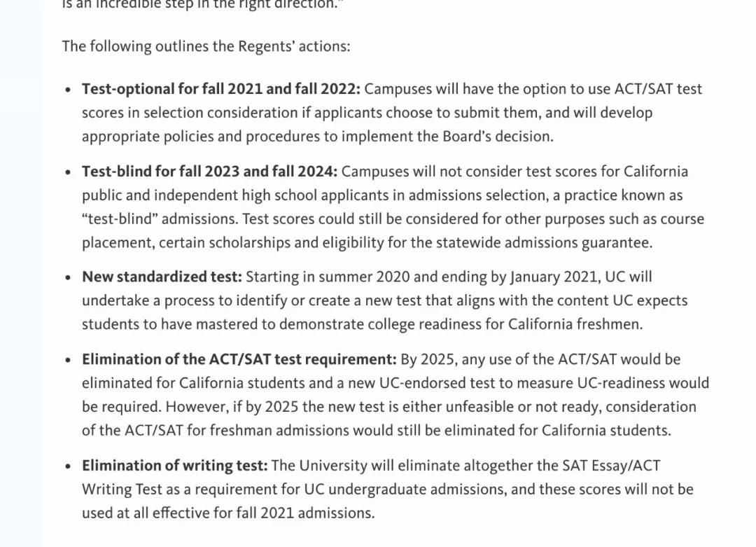Screen dimensions: 756x547
Task: Click the "Elimination of writing test:" heading
Action: pos(174,466)
